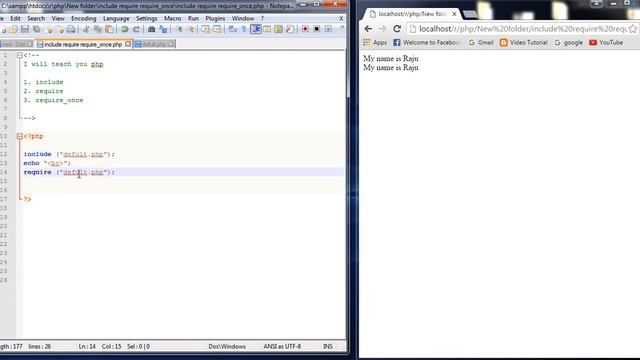Click the Save icon in Notepad++ toolbar
Image resolution: width=640 pixels, height=360 pixels.
25,29
